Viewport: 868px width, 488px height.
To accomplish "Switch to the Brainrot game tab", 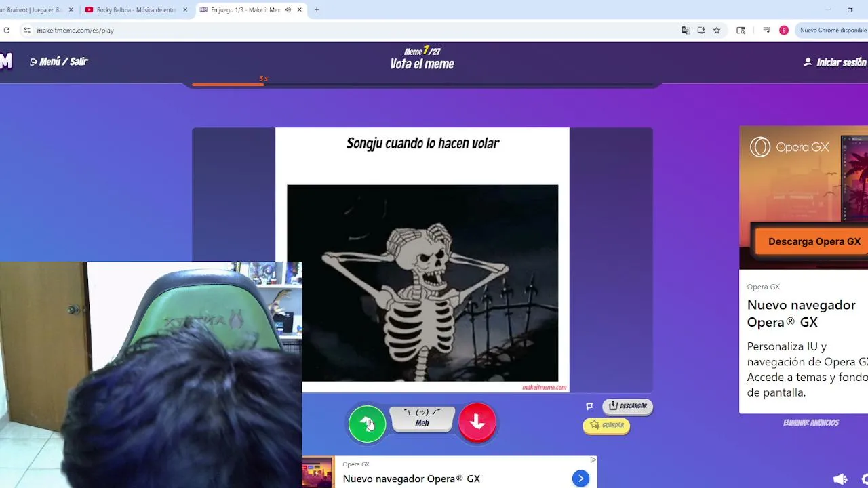I will (x=33, y=10).
